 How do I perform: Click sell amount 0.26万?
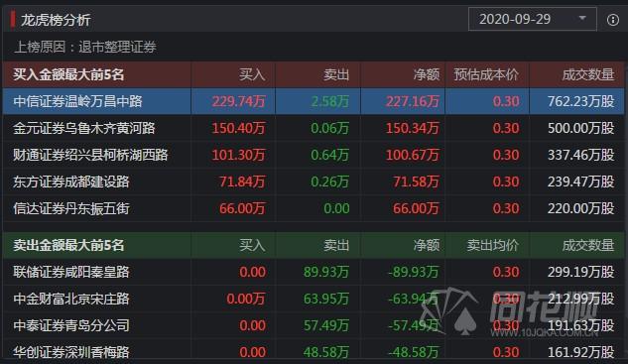[x=330, y=182]
